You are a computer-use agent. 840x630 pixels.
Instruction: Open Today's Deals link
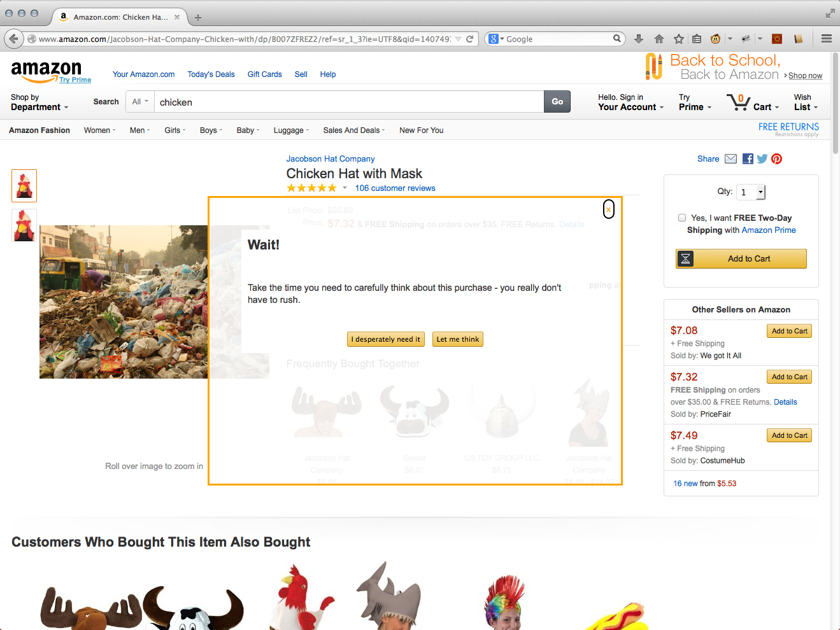pyautogui.click(x=211, y=74)
